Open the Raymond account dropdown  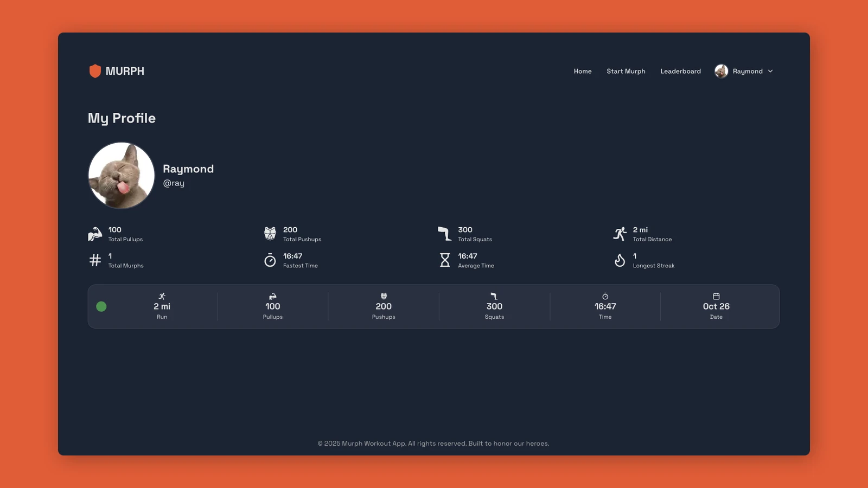(x=747, y=71)
